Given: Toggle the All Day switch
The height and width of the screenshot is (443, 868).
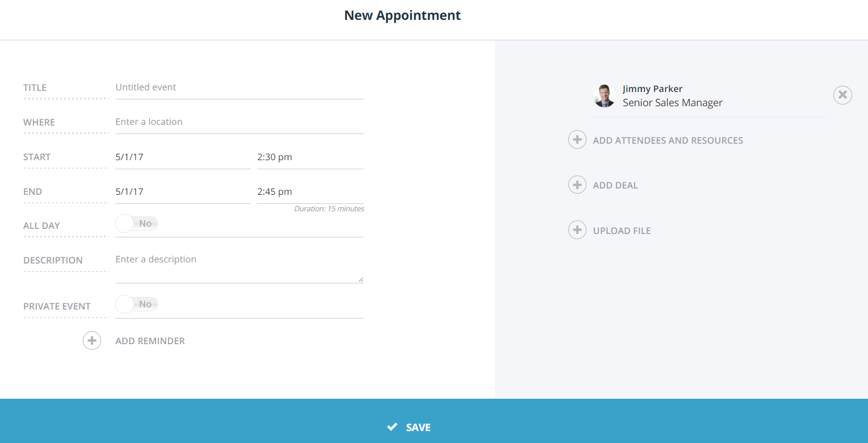Looking at the screenshot, I should pyautogui.click(x=137, y=224).
